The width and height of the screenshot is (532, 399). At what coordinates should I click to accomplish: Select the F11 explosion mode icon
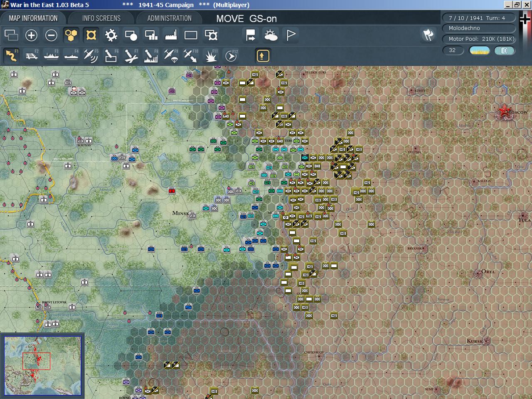[x=211, y=55]
